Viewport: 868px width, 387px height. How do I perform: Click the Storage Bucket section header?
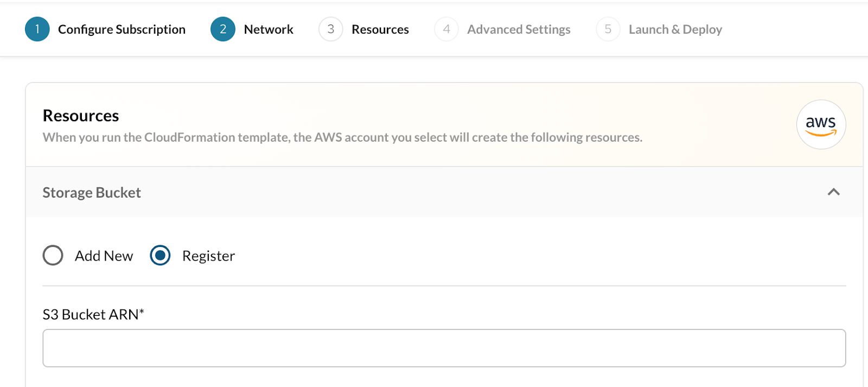[92, 193]
